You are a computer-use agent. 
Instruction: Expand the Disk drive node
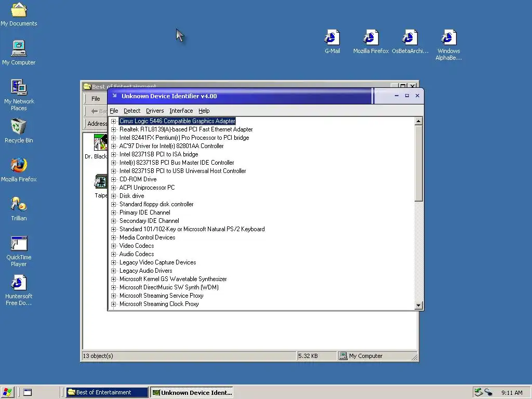point(114,196)
